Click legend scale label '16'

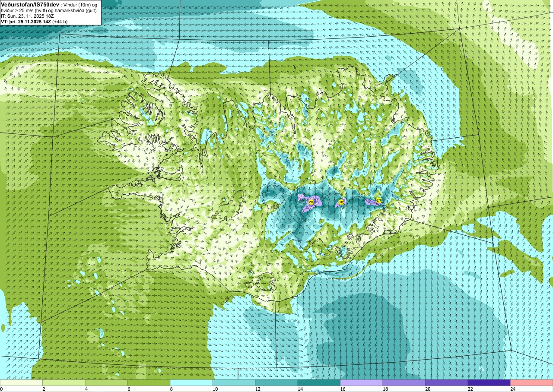coord(343,389)
